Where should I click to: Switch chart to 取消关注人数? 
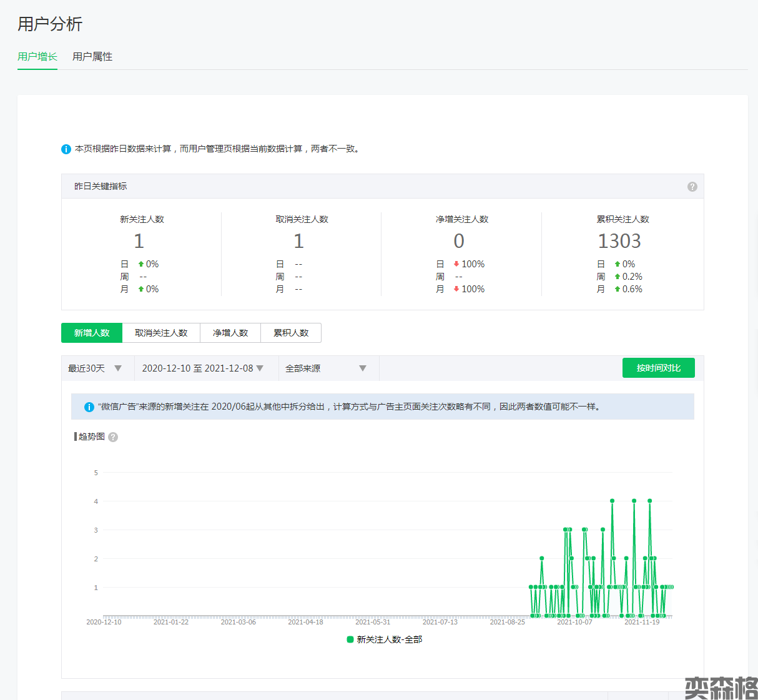[x=161, y=333]
